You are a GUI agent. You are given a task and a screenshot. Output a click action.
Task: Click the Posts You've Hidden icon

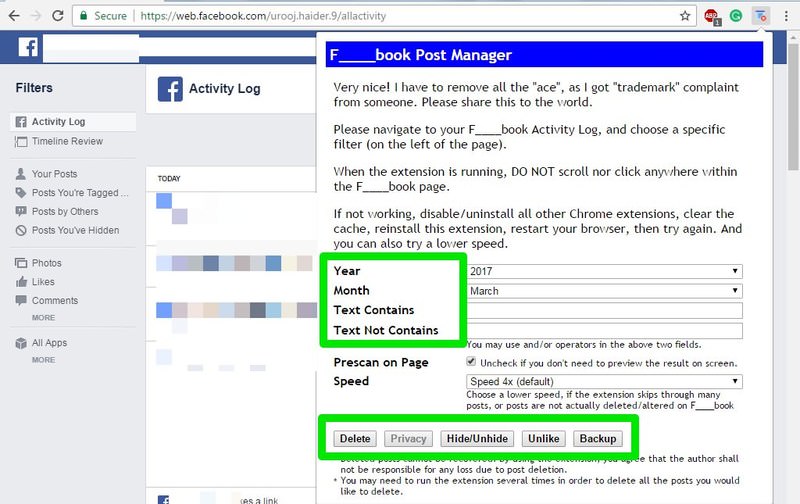click(21, 231)
